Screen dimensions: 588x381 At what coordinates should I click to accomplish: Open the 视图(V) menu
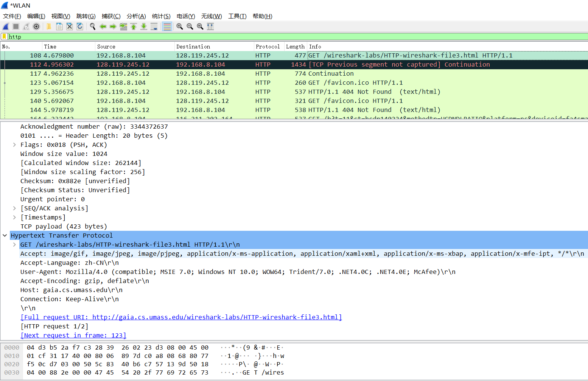[x=61, y=16]
